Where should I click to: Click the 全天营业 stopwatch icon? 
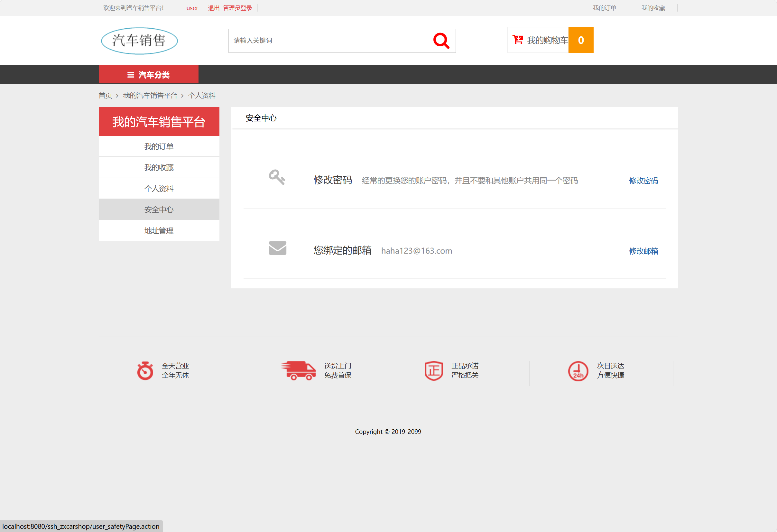(x=145, y=370)
